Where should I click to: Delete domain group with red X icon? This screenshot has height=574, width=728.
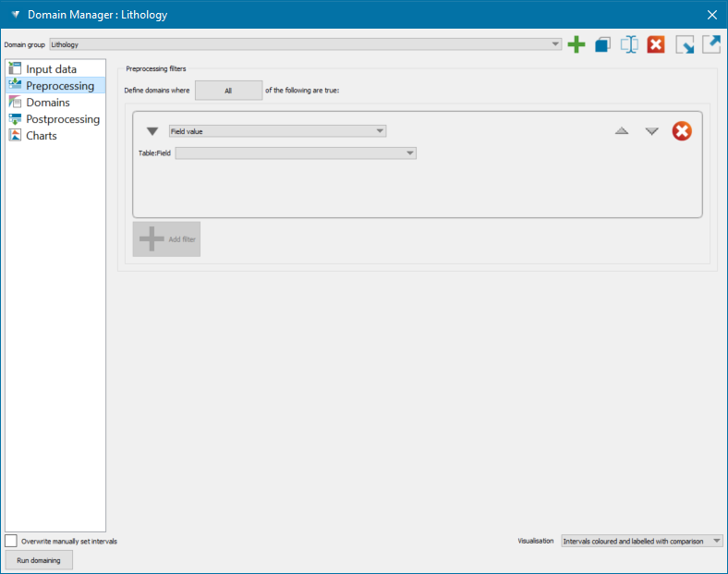[656, 44]
